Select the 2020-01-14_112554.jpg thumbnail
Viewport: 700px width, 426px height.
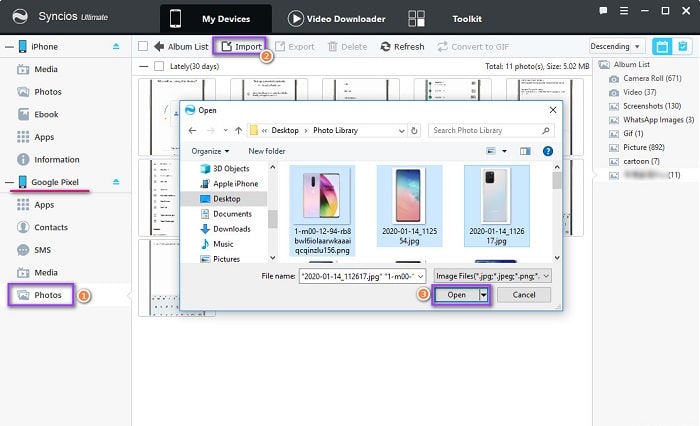click(x=409, y=205)
